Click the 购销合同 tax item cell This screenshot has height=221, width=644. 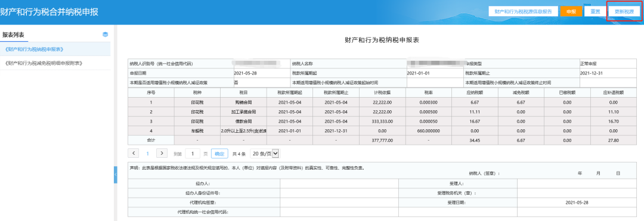243,102
